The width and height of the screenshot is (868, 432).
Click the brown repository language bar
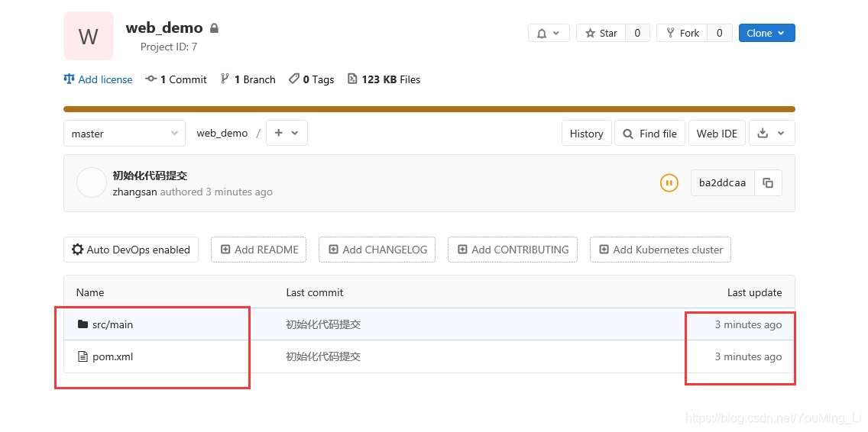click(x=429, y=109)
